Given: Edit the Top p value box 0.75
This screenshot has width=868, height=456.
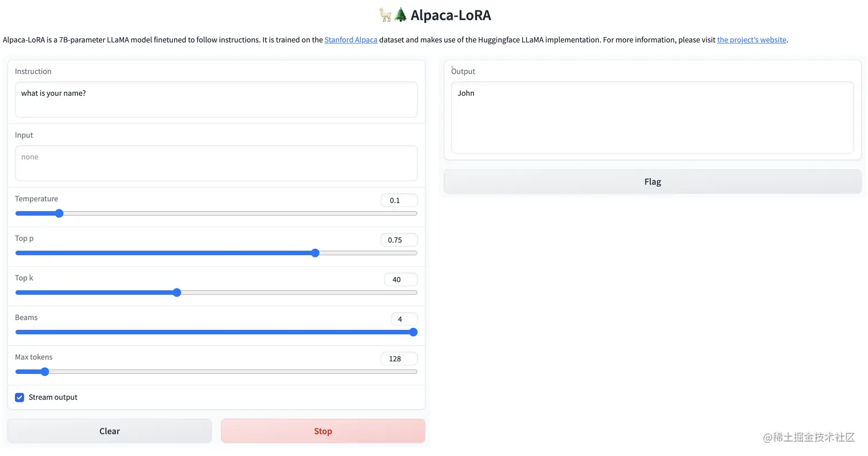Looking at the screenshot, I should [x=399, y=240].
